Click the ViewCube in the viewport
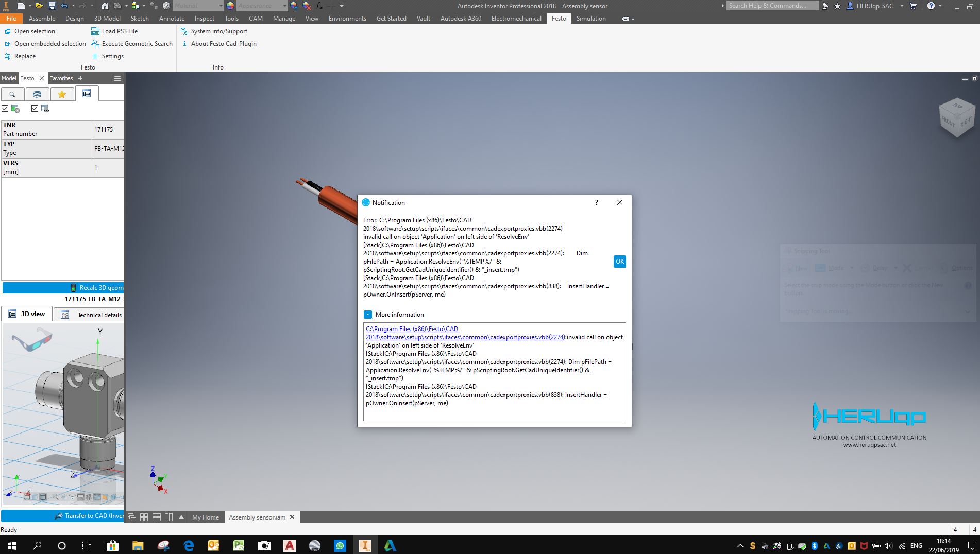The height and width of the screenshot is (554, 980). click(x=957, y=118)
